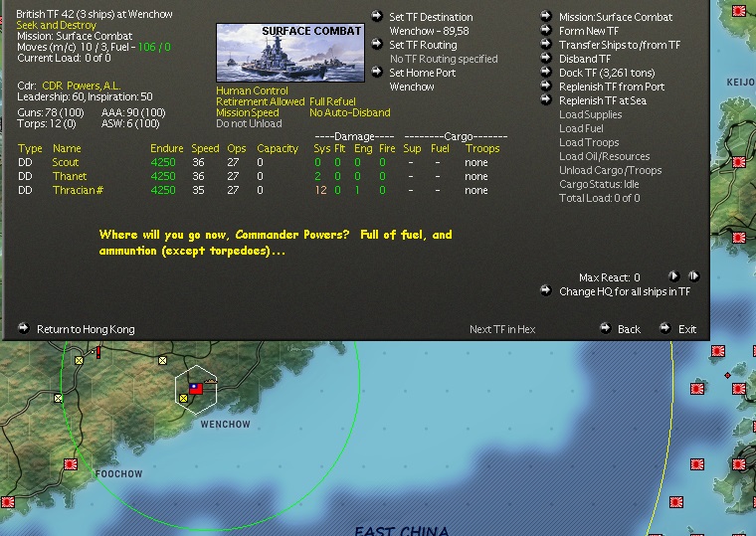Viewport: 756px width, 536px height.
Task: Select ship Thracian# in list
Action: pyautogui.click(x=79, y=190)
